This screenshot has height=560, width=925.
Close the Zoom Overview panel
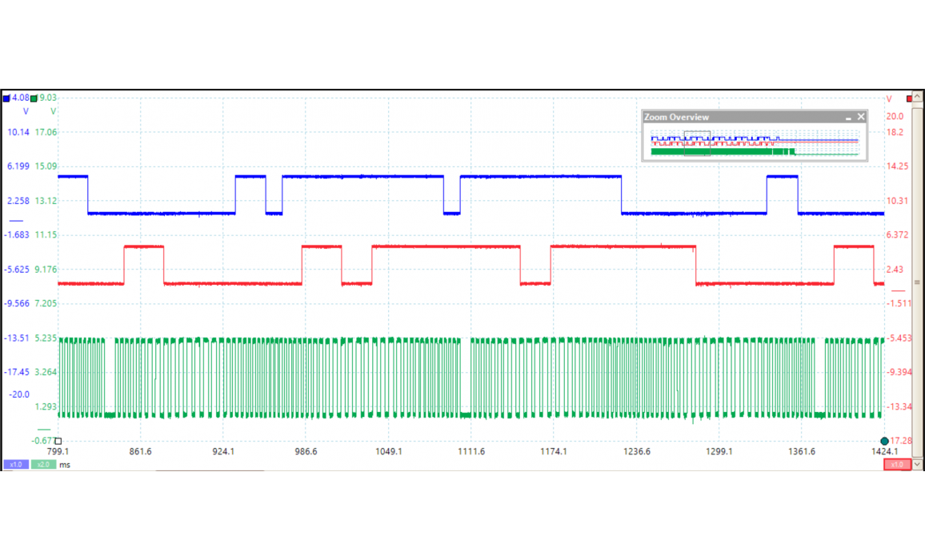[x=861, y=117]
